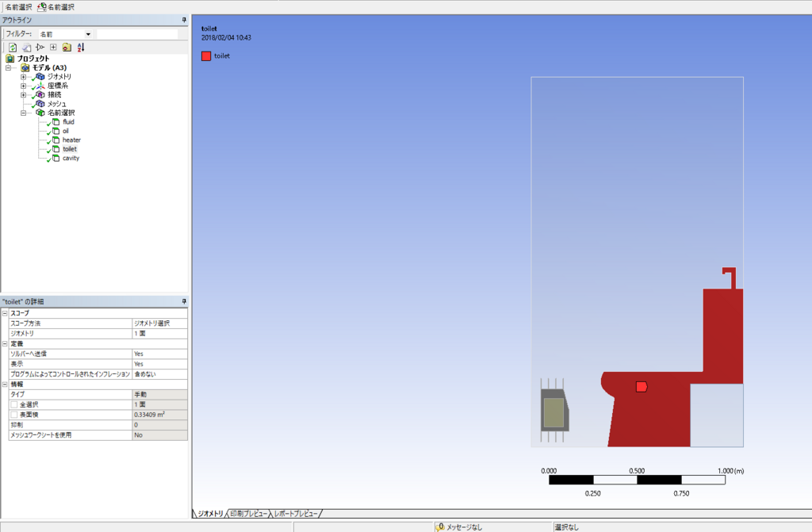Viewport: 812px width, 532px height.
Task: Tick the 表面積 checkbox
Action: click(x=14, y=415)
